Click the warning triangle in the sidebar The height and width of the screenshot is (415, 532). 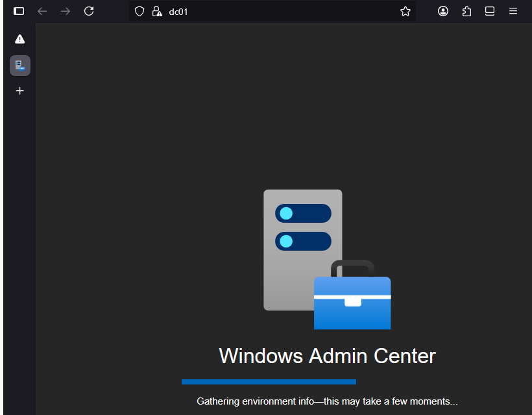pyautogui.click(x=19, y=38)
